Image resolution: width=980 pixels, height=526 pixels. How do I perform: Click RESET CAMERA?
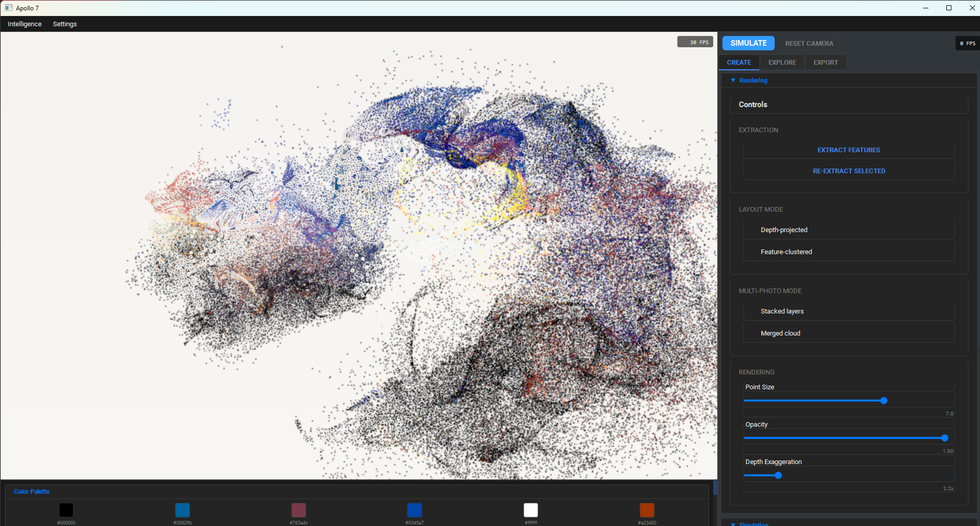pos(809,43)
